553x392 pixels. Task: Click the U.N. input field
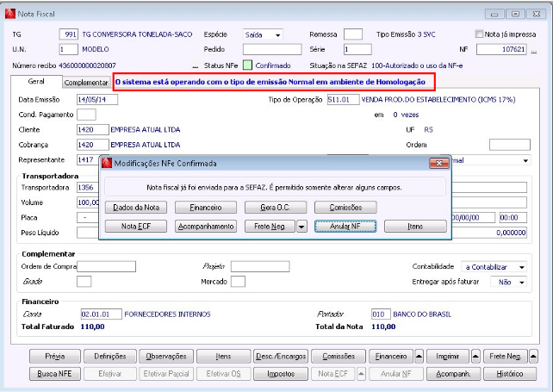(x=68, y=49)
